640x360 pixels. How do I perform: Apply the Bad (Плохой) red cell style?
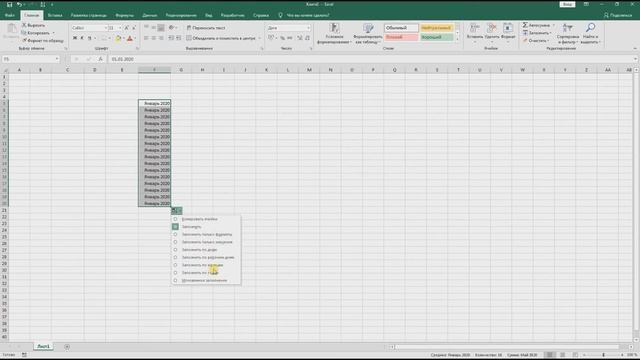point(401,37)
